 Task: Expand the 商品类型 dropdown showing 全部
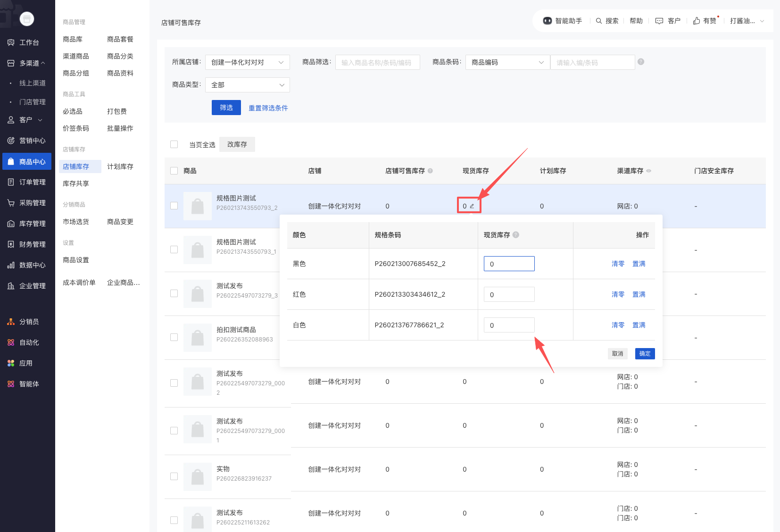[x=247, y=85]
